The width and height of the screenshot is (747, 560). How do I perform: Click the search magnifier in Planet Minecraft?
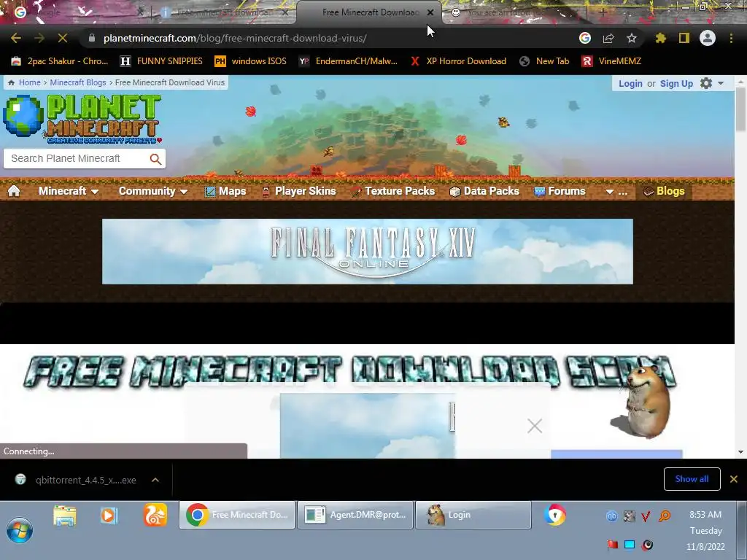(155, 159)
